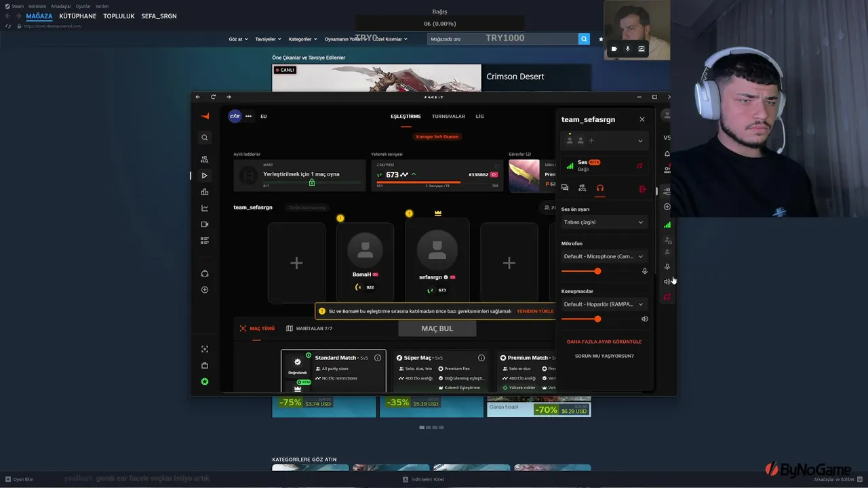Select the Play matchmaking sidebar icon
The width and height of the screenshot is (868, 488).
205,176
